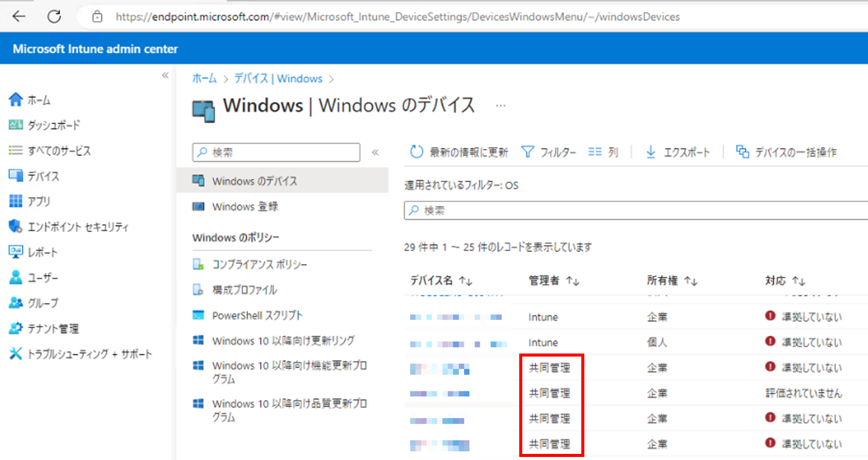Viewport: 868px width, 460px height.
Task: Collapse the blade menu with double chevron
Action: click(375, 152)
